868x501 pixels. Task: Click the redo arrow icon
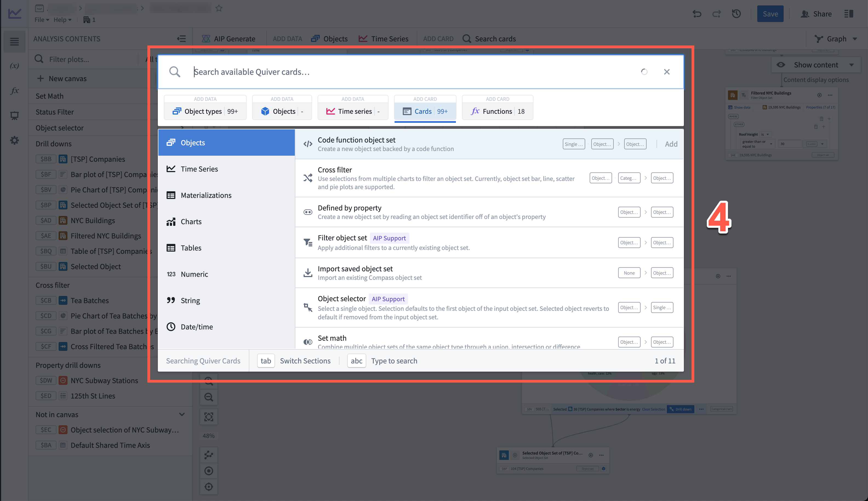coord(717,14)
